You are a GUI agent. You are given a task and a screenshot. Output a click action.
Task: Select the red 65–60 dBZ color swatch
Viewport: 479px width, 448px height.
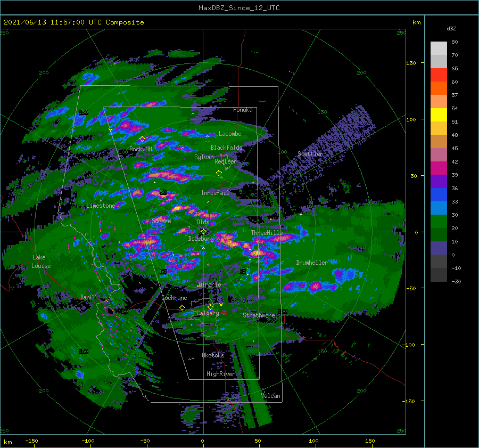click(439, 75)
